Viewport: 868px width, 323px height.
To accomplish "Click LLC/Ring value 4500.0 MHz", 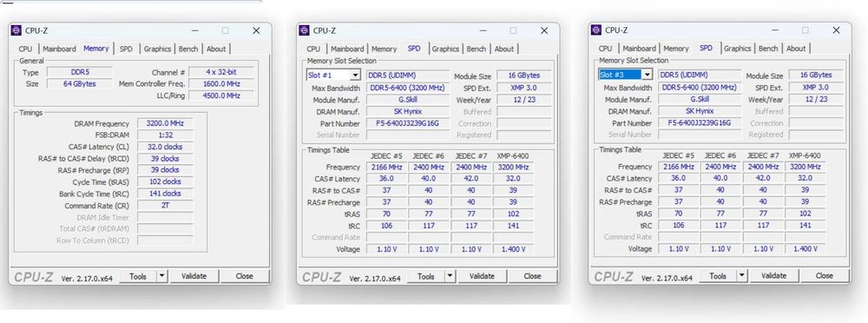I will 221,96.
